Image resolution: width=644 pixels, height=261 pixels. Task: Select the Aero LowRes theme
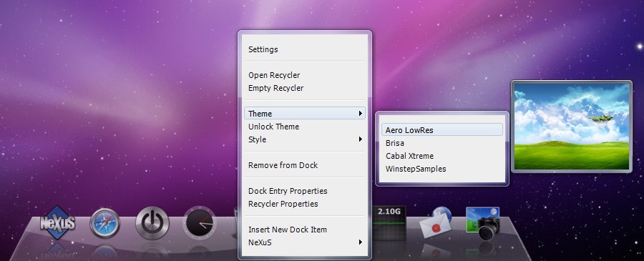pos(442,129)
